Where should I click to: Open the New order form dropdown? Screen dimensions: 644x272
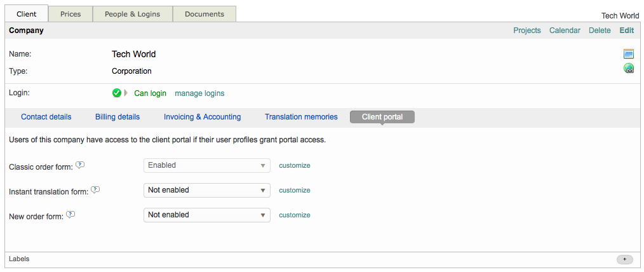[x=206, y=215]
